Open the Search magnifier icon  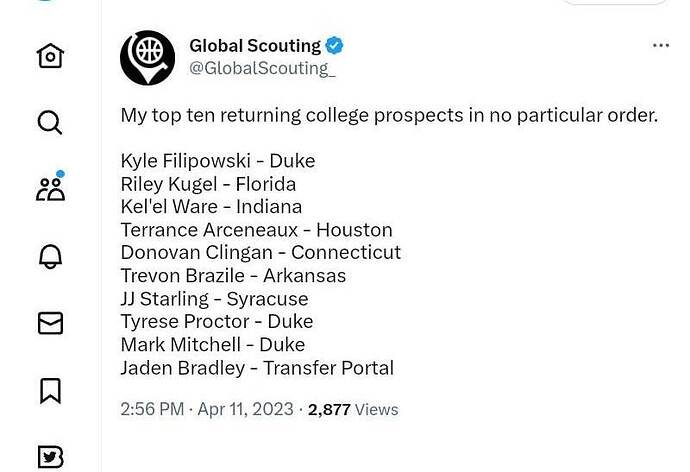pos(50,122)
